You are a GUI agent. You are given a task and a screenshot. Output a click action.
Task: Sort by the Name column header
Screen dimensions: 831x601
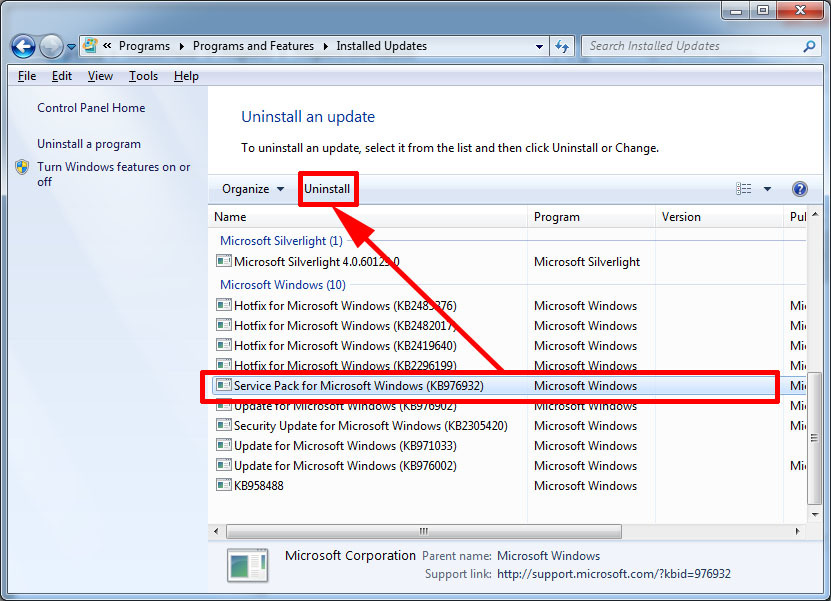368,217
